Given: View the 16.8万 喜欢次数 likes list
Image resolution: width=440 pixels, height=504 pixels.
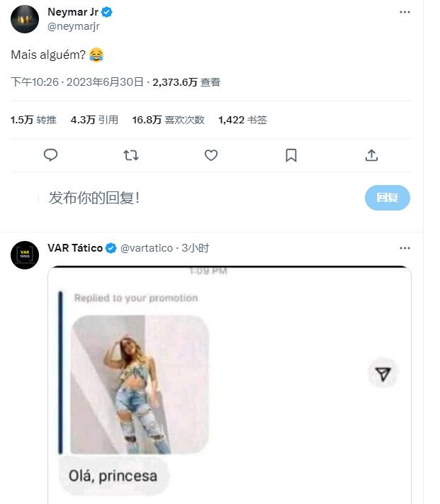Looking at the screenshot, I should [168, 120].
